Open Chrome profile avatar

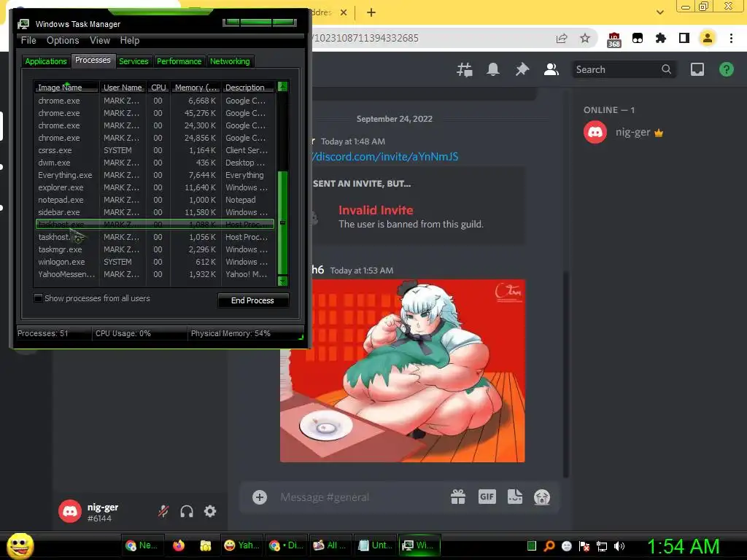click(x=708, y=38)
